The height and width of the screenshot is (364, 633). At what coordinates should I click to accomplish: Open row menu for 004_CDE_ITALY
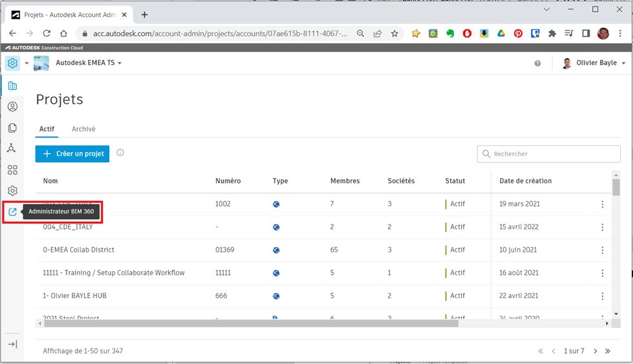click(602, 227)
